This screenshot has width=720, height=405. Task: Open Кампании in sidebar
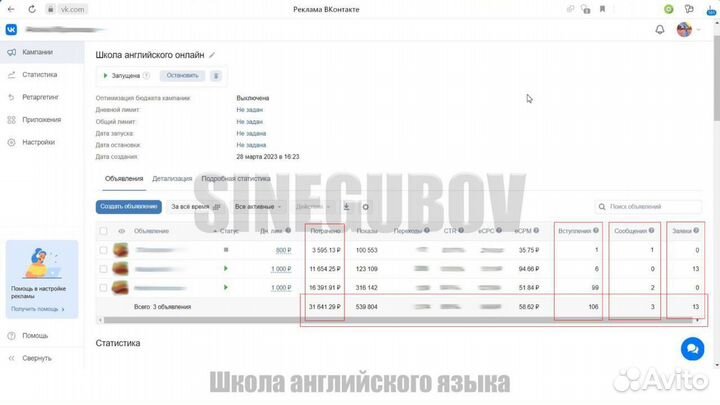pyautogui.click(x=42, y=52)
